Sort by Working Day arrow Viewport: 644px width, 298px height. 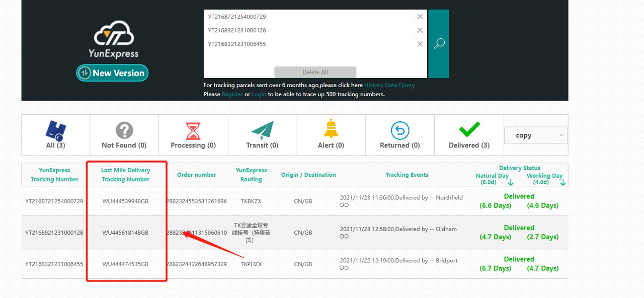pos(562,182)
